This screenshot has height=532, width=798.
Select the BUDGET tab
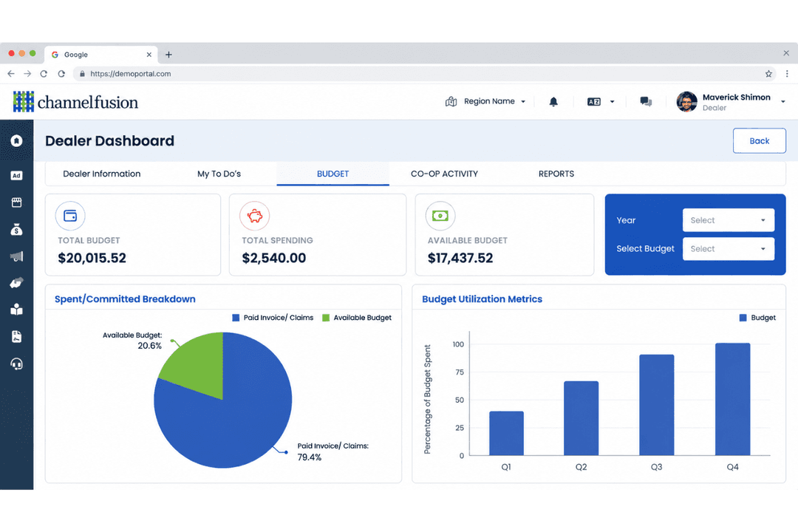tap(332, 174)
